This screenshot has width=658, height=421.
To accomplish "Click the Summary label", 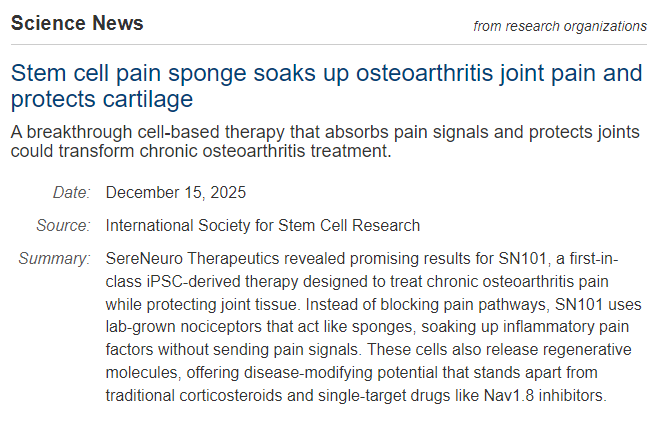I will (54, 259).
